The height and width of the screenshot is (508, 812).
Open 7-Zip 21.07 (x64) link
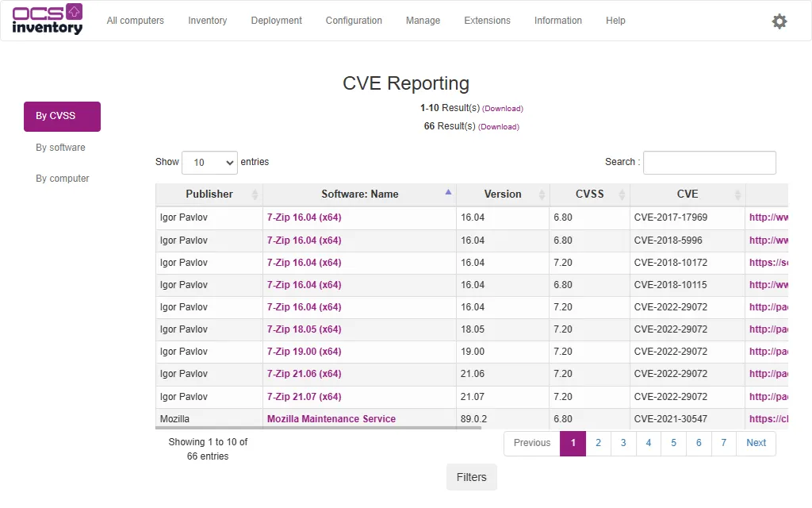coord(304,397)
